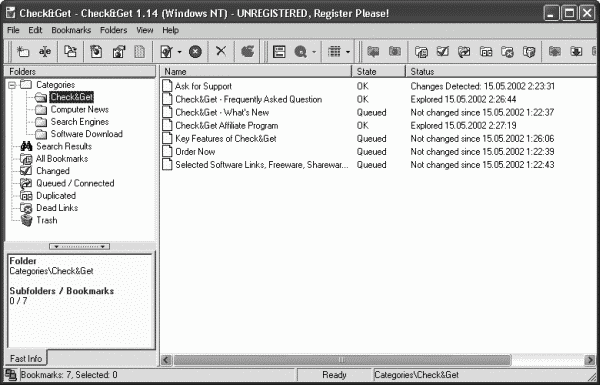Click the apple-shaped toolbar icon
Screen dimensions: 600x385
coord(248,51)
